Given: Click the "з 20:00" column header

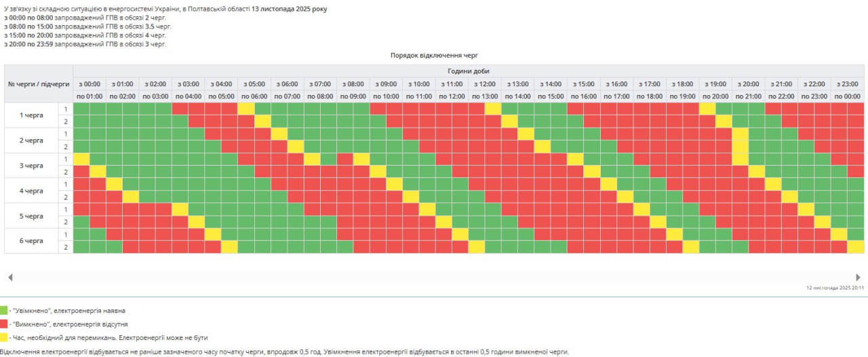Looking at the screenshot, I should click(748, 84).
